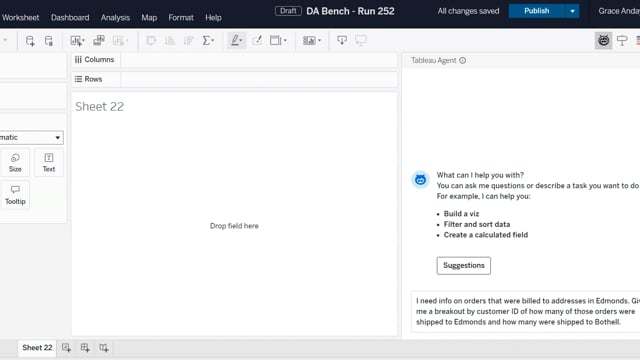This screenshot has height=360, width=640.
Task: Click the format brush icon
Action: point(257,40)
